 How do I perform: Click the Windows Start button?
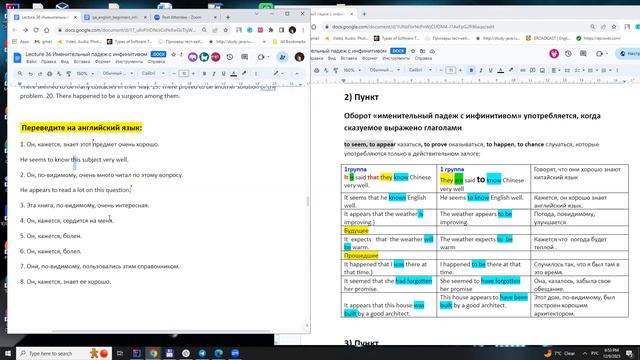point(8,353)
